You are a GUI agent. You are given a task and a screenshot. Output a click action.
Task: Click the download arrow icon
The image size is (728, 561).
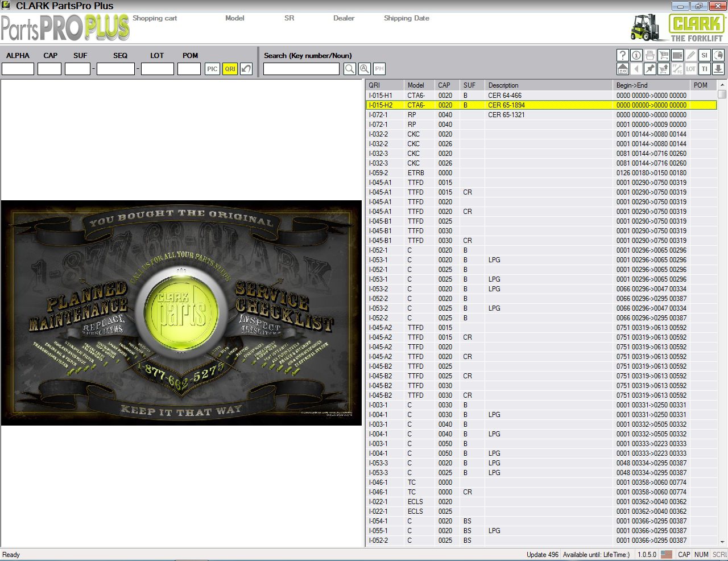click(x=718, y=69)
